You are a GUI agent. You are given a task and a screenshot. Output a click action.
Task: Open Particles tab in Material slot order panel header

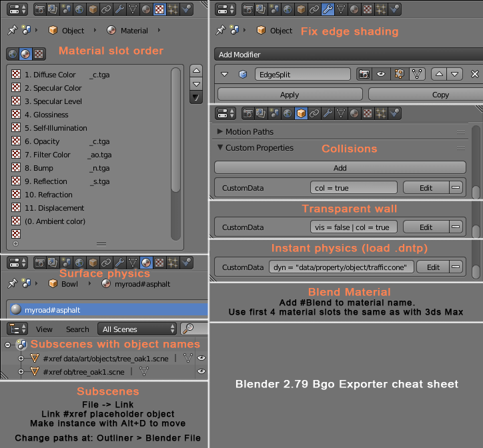(173, 9)
